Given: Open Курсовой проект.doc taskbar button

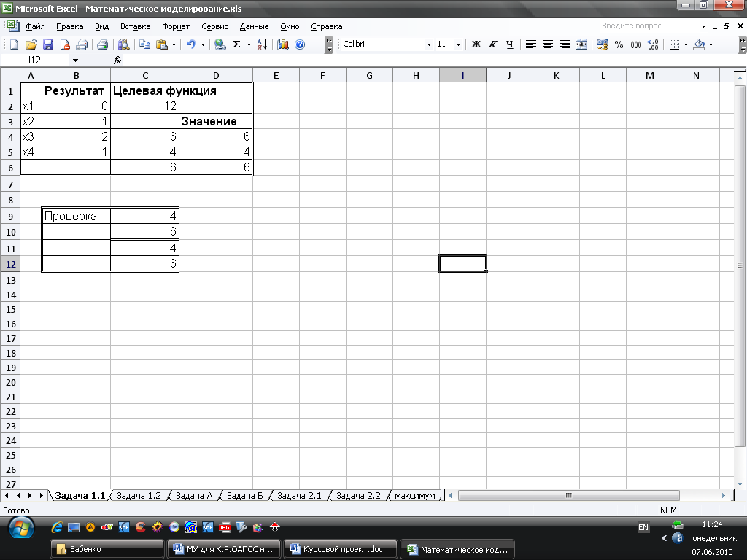Looking at the screenshot, I should 341,549.
